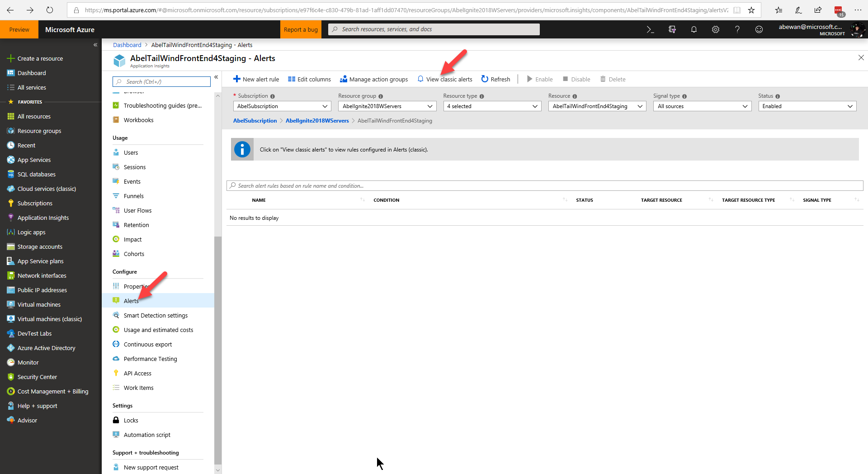868x474 pixels.
Task: Sort by the CONDITION column arrows
Action: coord(565,200)
